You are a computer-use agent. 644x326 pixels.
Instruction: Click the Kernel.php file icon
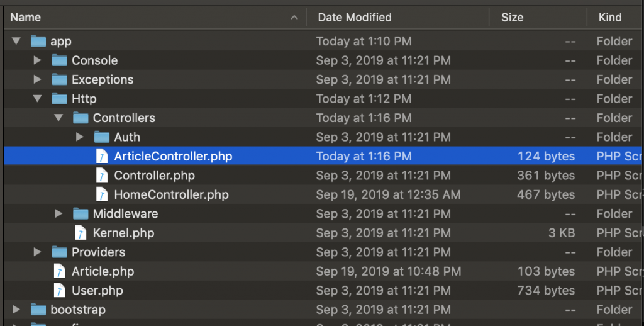80,233
